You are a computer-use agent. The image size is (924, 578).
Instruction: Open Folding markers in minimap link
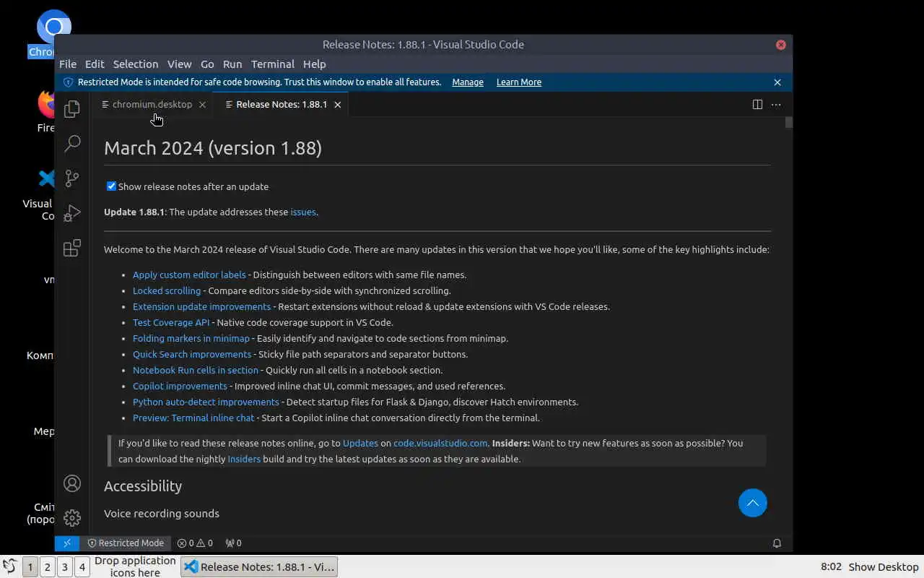[x=191, y=338]
